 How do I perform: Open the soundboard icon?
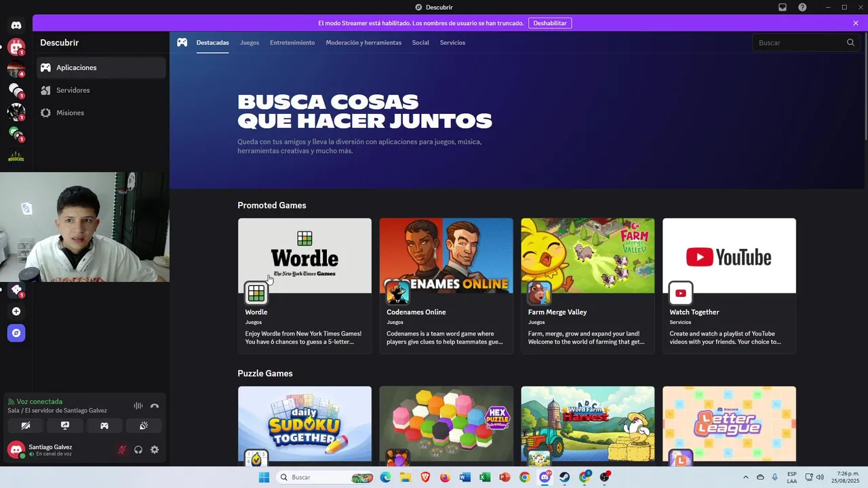[144, 426]
